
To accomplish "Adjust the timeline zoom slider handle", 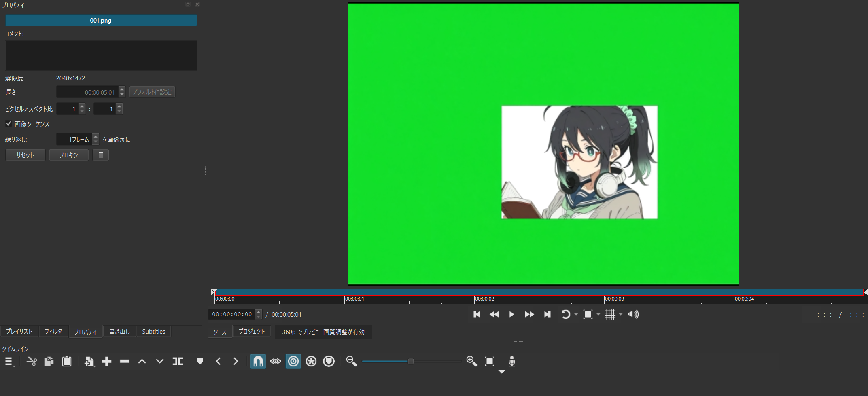I will coord(411,361).
